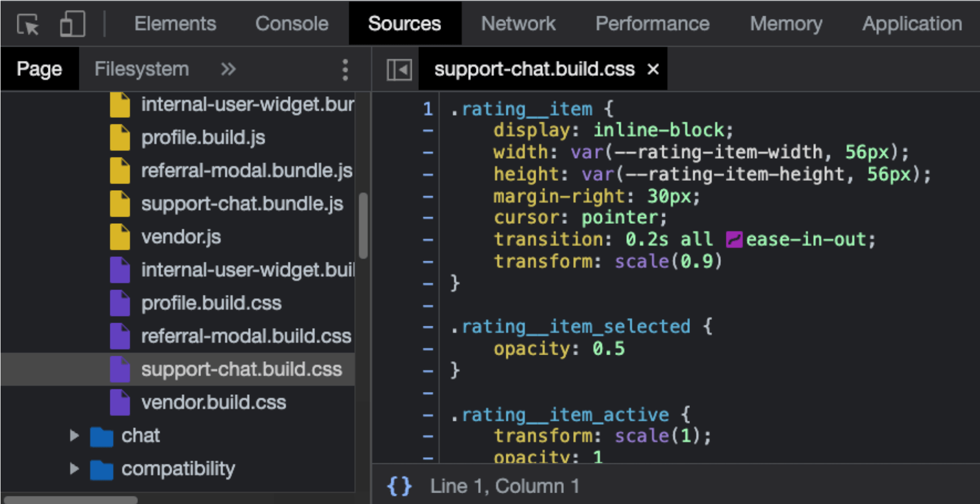
Task: Show more navigator tabs chevron
Action: [228, 70]
